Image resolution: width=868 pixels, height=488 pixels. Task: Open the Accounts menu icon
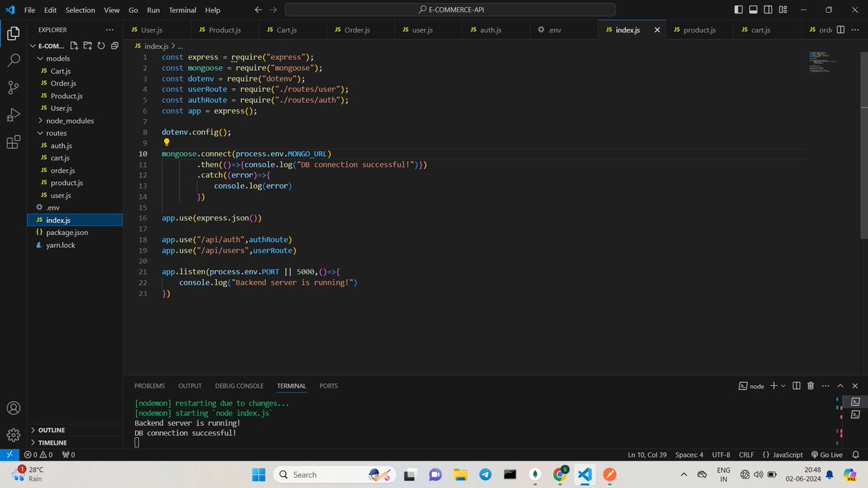(13, 408)
